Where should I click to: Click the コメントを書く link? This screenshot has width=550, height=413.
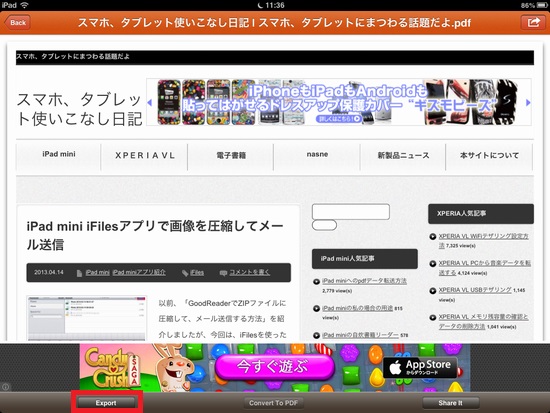tap(249, 272)
